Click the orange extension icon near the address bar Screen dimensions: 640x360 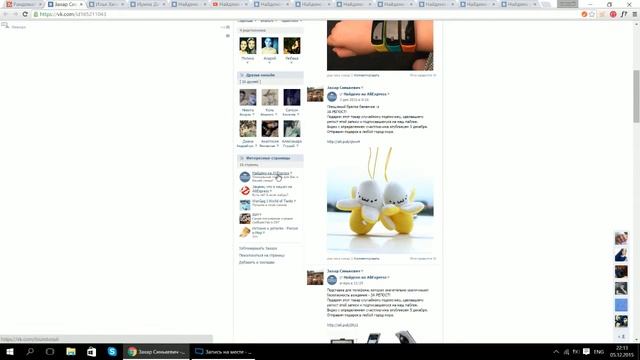click(x=584, y=14)
